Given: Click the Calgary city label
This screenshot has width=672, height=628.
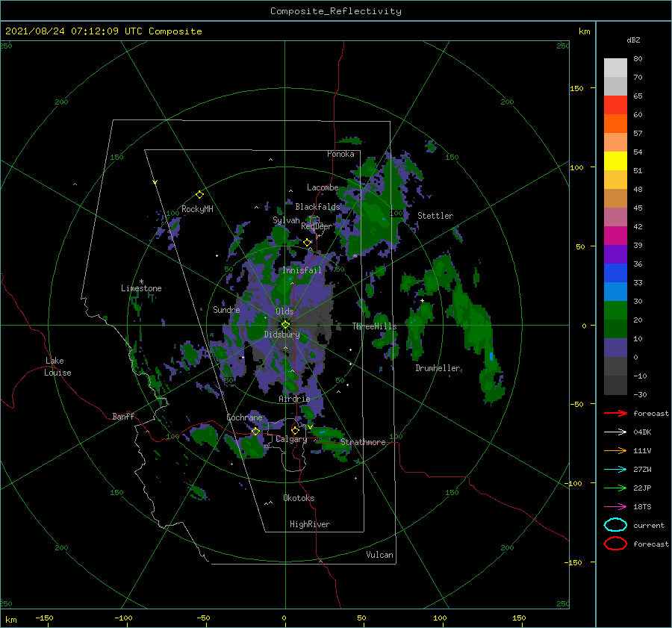Looking at the screenshot, I should tap(291, 439).
